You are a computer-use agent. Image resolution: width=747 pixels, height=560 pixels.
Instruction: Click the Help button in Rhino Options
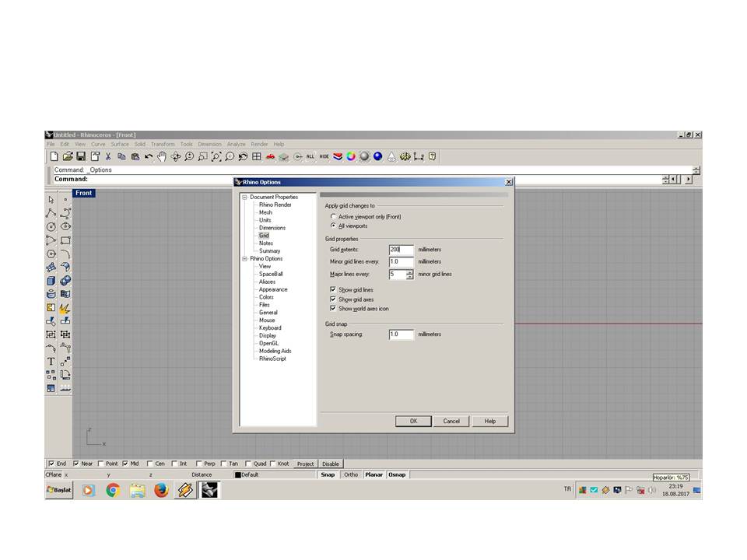[x=490, y=421]
